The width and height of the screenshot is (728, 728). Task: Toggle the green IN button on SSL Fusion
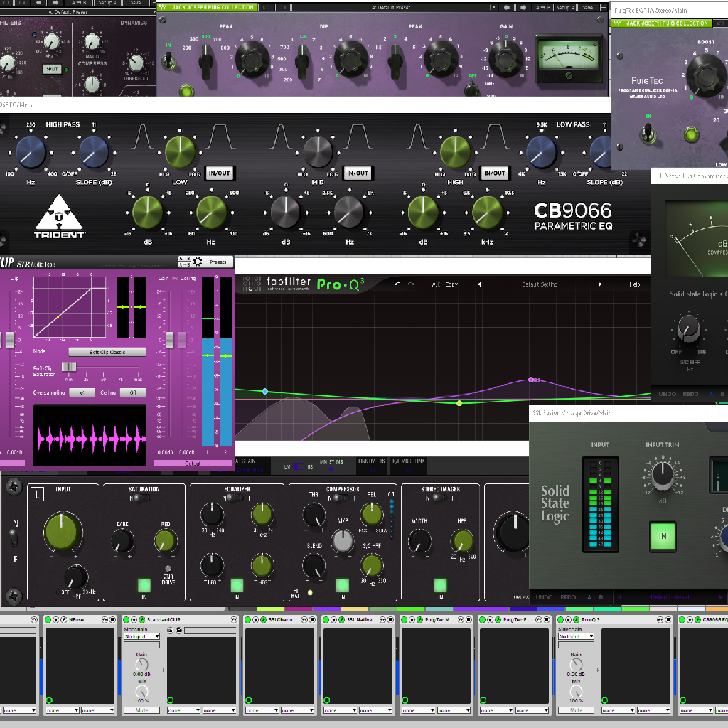point(663,536)
